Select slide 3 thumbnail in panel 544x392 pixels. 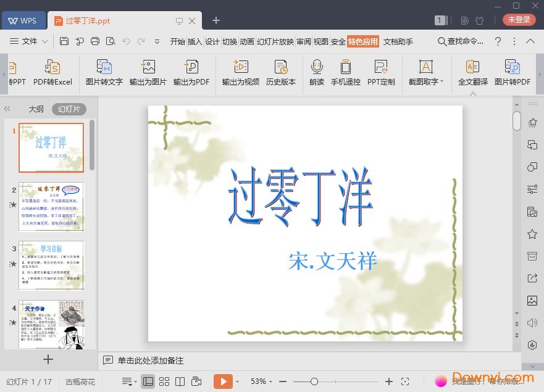pos(51,265)
